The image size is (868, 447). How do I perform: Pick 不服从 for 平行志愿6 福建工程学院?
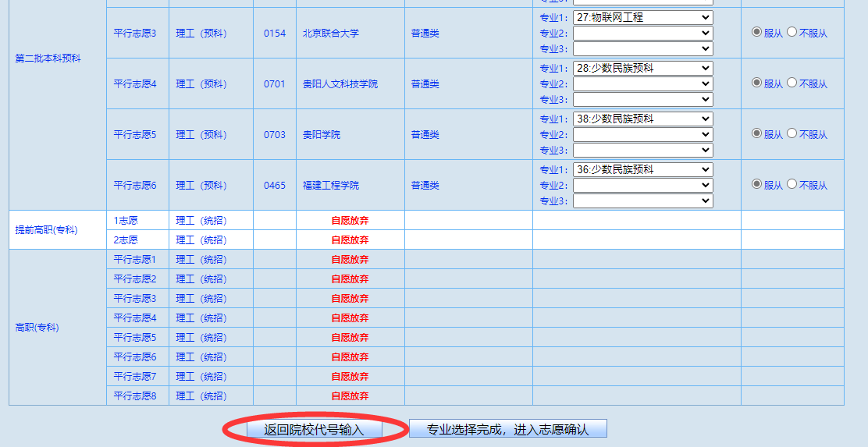pos(792,183)
